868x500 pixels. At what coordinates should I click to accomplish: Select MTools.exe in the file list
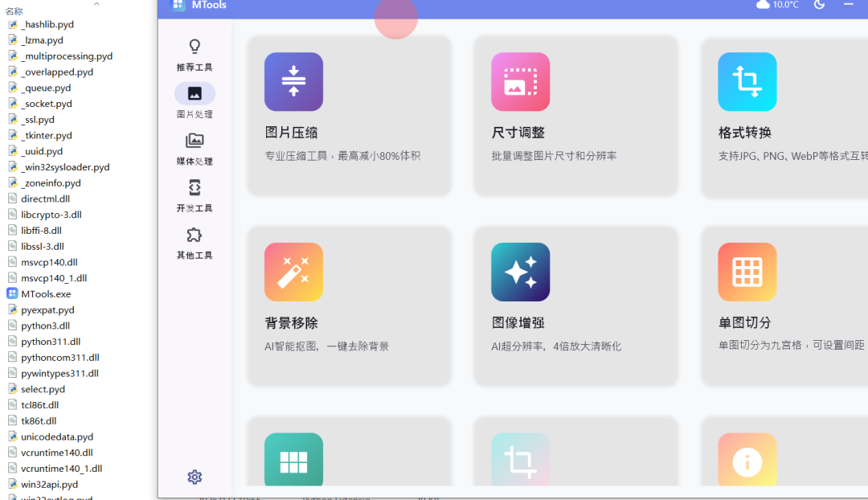coord(43,293)
